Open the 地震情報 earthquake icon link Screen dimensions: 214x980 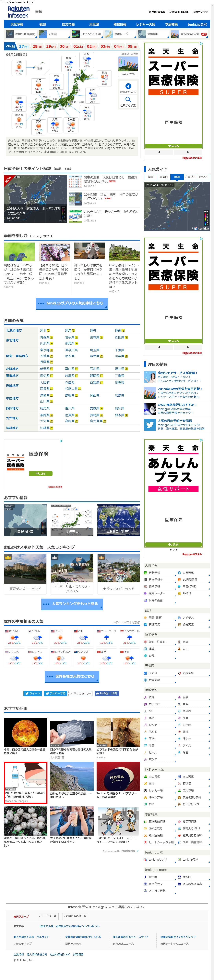tap(142, 34)
